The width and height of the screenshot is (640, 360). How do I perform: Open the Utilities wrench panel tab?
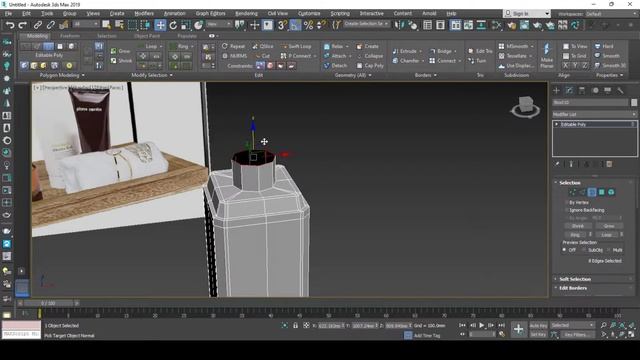coord(620,90)
